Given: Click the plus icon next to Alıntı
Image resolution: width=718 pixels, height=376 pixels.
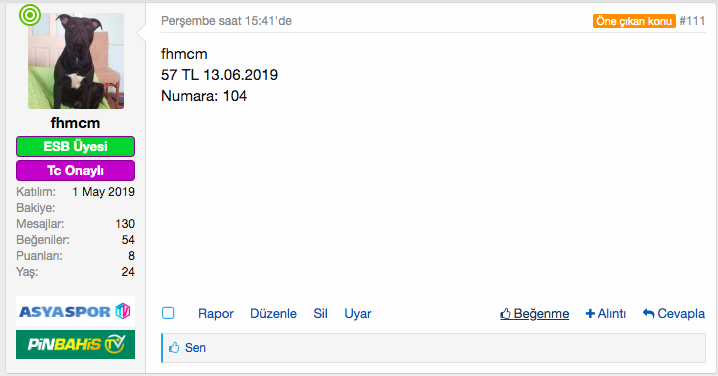Looking at the screenshot, I should pos(590,314).
